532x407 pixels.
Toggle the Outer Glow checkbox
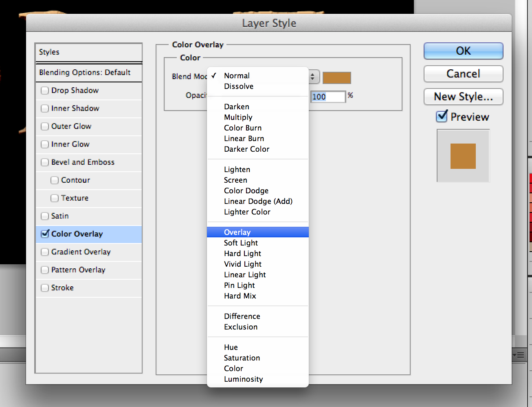(x=45, y=126)
